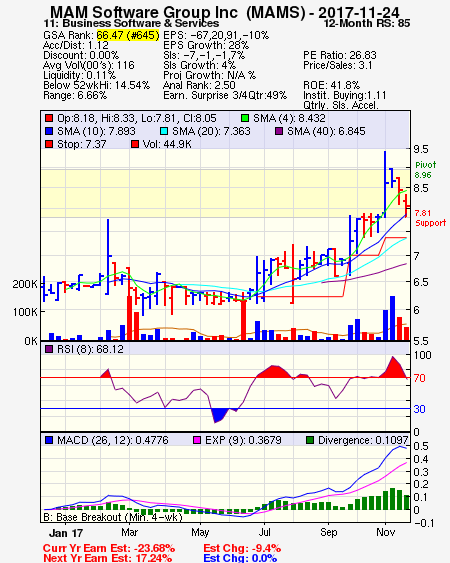The width and height of the screenshot is (450, 563).
Task: Click the cyan SMA (20) legend swatch
Action: [164, 131]
